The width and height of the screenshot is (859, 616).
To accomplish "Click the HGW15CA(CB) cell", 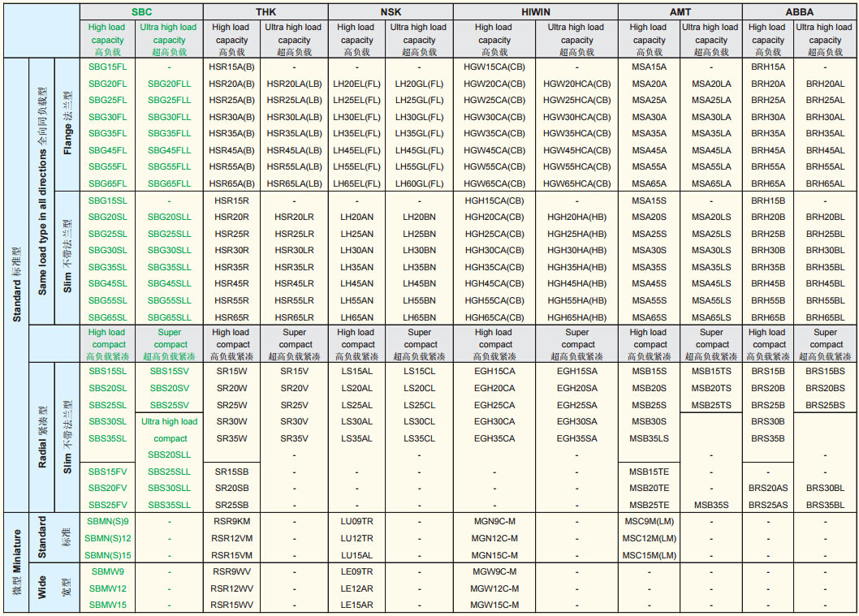I will (494, 67).
